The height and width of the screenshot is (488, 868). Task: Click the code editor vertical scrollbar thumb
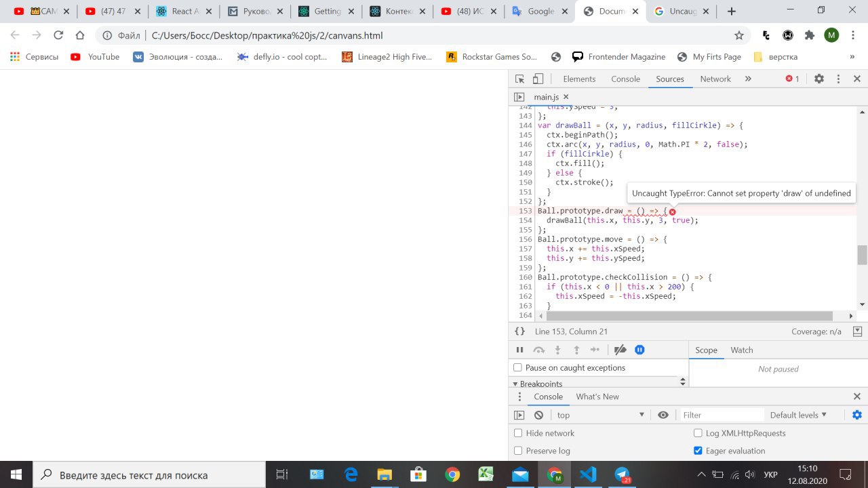point(862,255)
